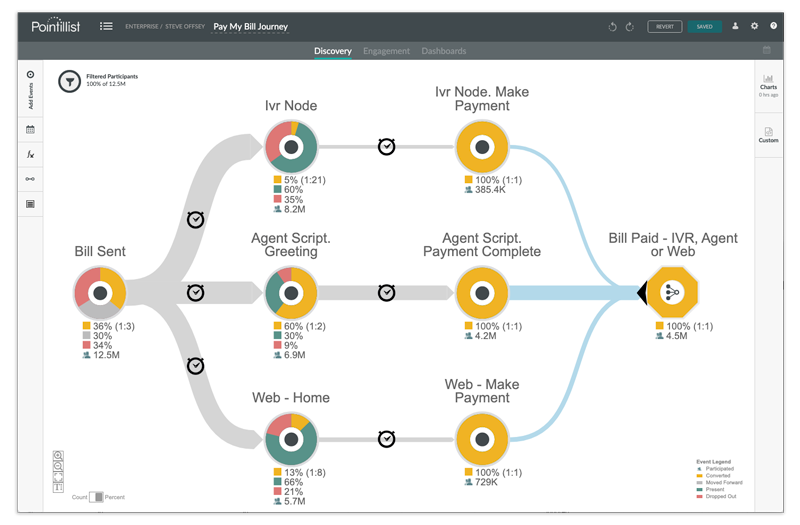The height and width of the screenshot is (525, 800).
Task: Select the Bill Sent donut node
Action: click(100, 293)
